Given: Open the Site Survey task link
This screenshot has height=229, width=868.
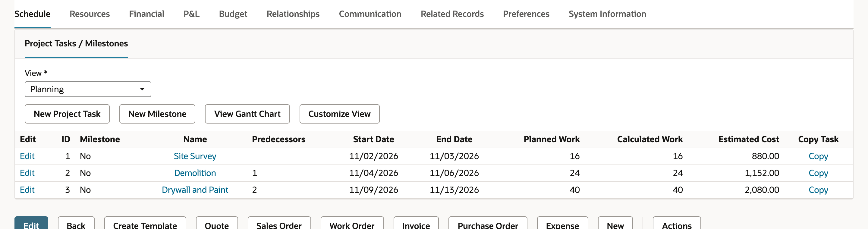Looking at the screenshot, I should click(195, 156).
